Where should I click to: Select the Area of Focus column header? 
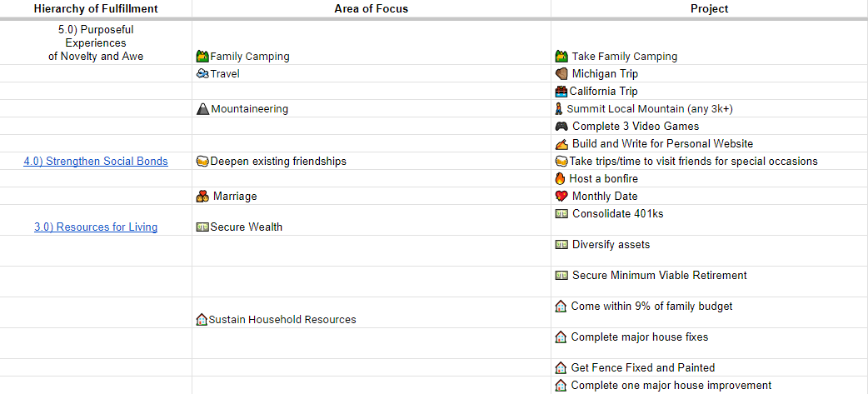point(372,9)
